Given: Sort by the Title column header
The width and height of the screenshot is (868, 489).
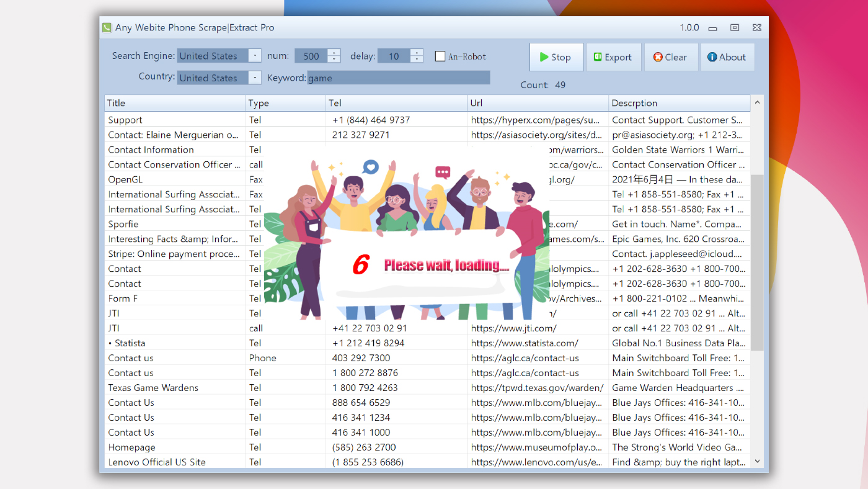Looking at the screenshot, I should [175, 103].
